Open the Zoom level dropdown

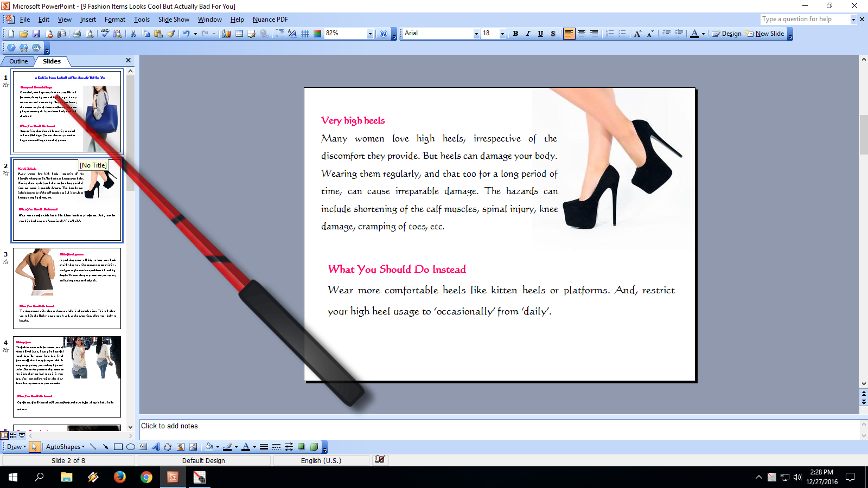370,34
